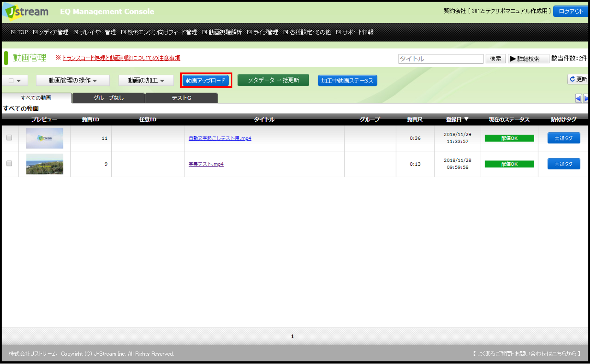Click the タイトル search input field
The image size is (590, 364).
tap(440, 59)
